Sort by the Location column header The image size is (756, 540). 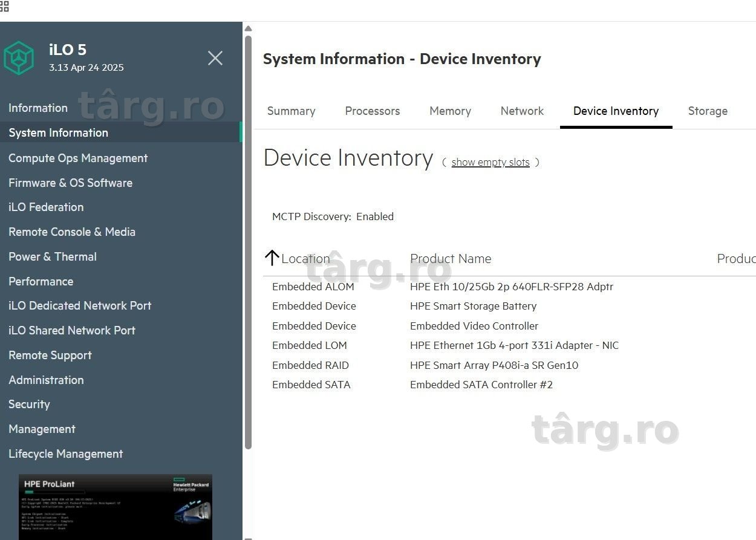pyautogui.click(x=305, y=258)
